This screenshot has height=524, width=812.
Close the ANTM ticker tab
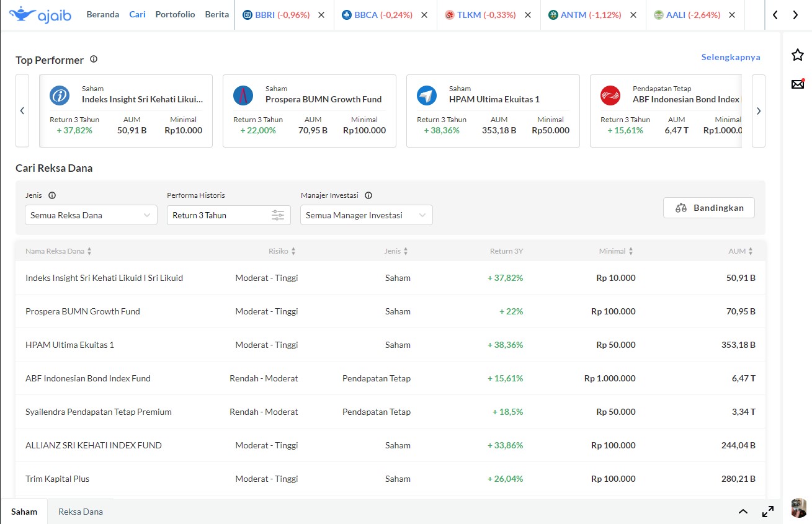coord(633,15)
